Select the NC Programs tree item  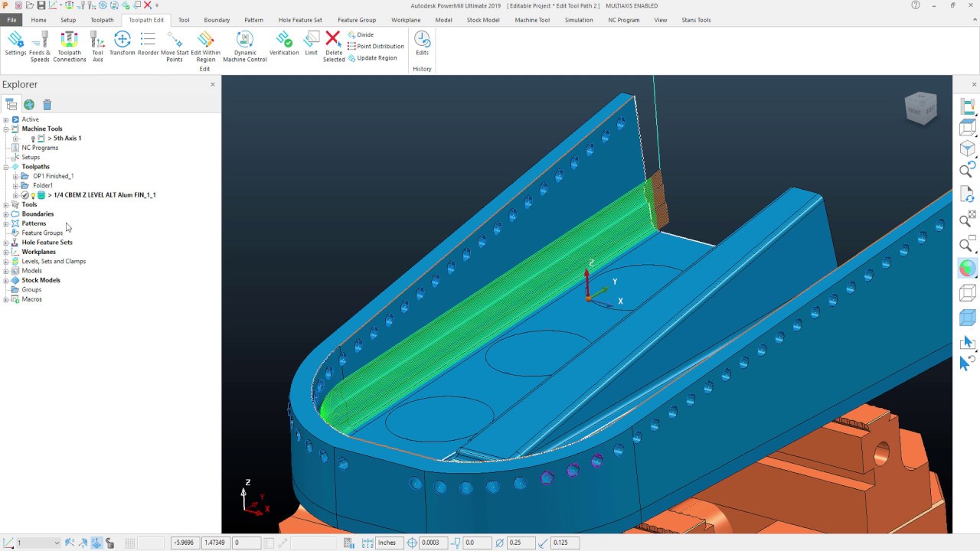(x=40, y=148)
